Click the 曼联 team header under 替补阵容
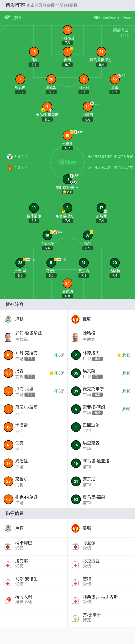Image resolution: width=135 pixels, height=644 pixels. pyautogui.click(x=87, y=319)
